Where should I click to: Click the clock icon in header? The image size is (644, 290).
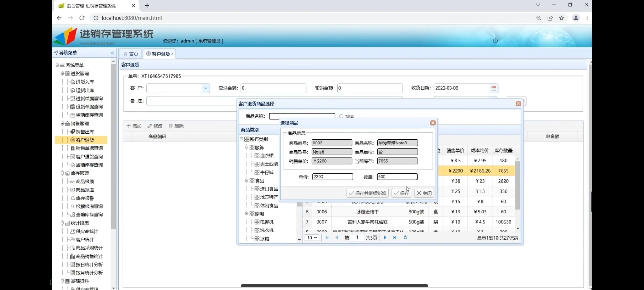tap(495, 41)
